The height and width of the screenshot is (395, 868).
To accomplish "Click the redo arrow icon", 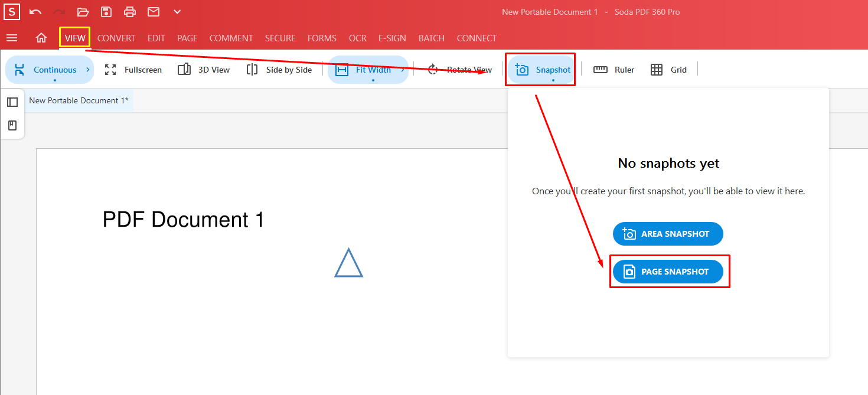I will tap(59, 12).
